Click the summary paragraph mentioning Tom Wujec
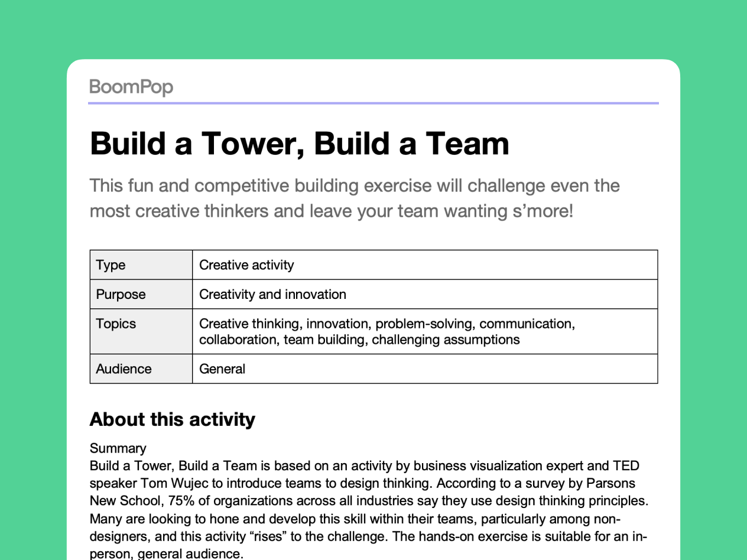The width and height of the screenshot is (747, 560). [x=369, y=510]
